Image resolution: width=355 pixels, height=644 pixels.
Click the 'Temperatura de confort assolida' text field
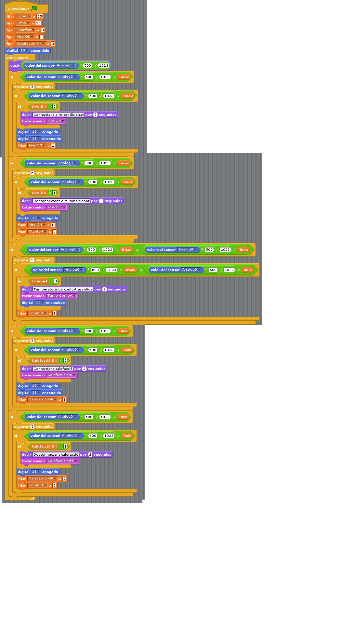[63, 289]
